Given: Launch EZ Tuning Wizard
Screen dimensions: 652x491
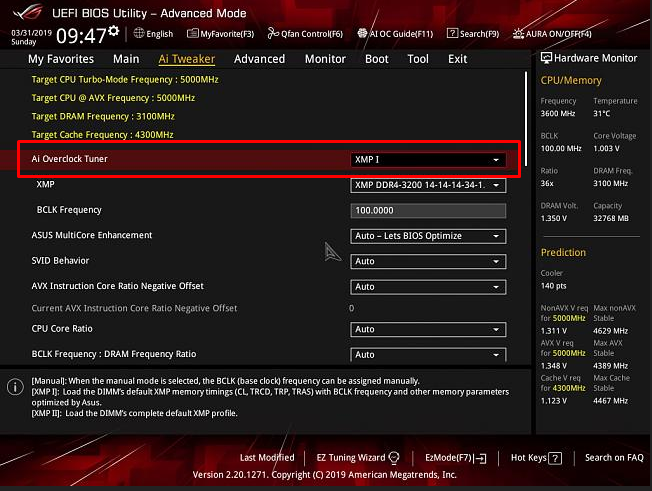Looking at the screenshot, I should point(358,458).
